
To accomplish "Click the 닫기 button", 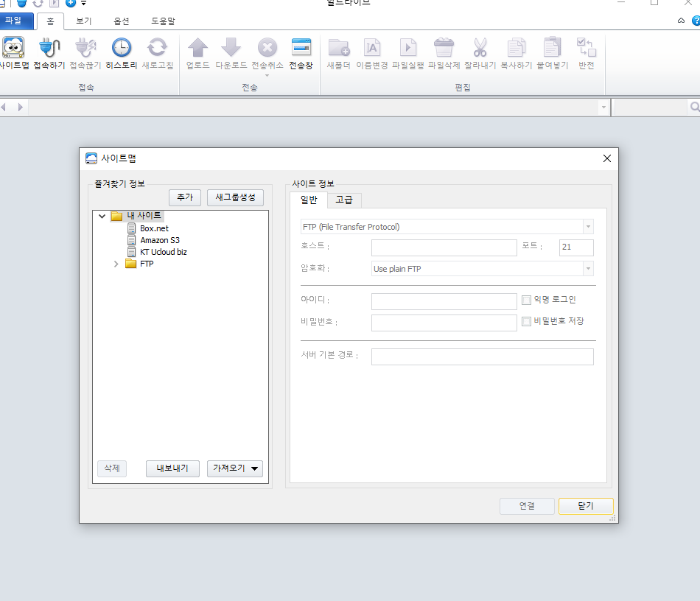I will [586, 506].
